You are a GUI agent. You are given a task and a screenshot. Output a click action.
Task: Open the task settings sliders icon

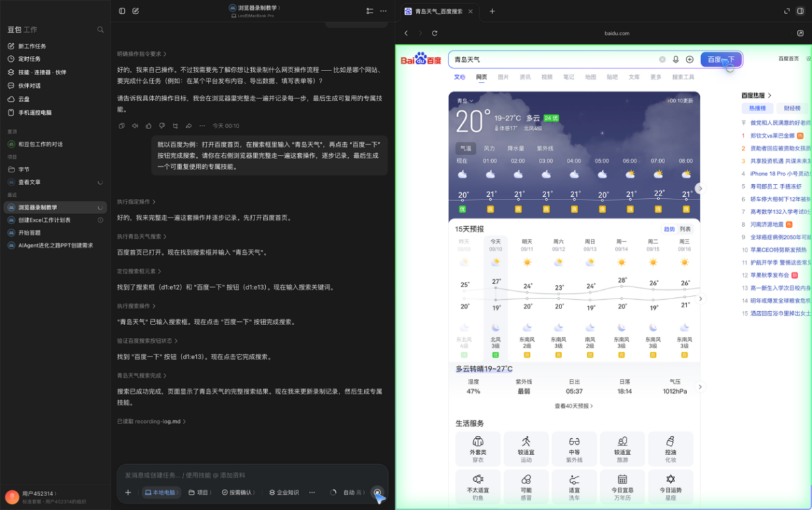369,11
